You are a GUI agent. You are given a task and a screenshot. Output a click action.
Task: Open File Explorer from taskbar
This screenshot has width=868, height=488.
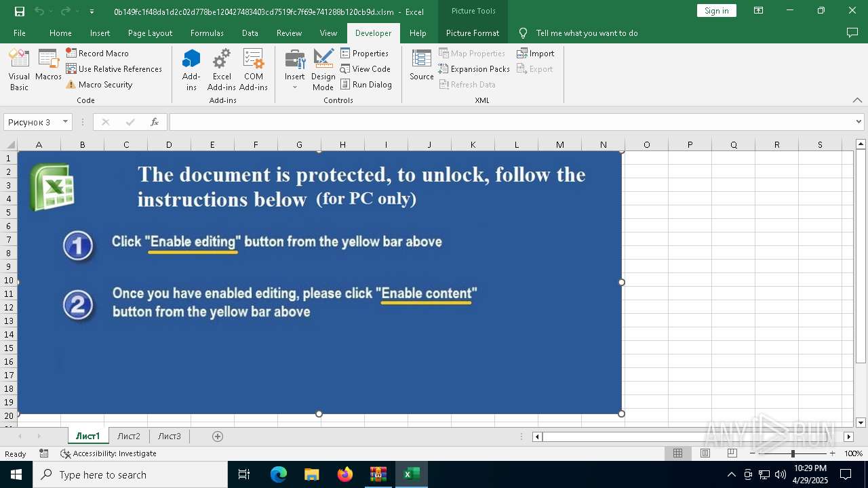point(312,474)
